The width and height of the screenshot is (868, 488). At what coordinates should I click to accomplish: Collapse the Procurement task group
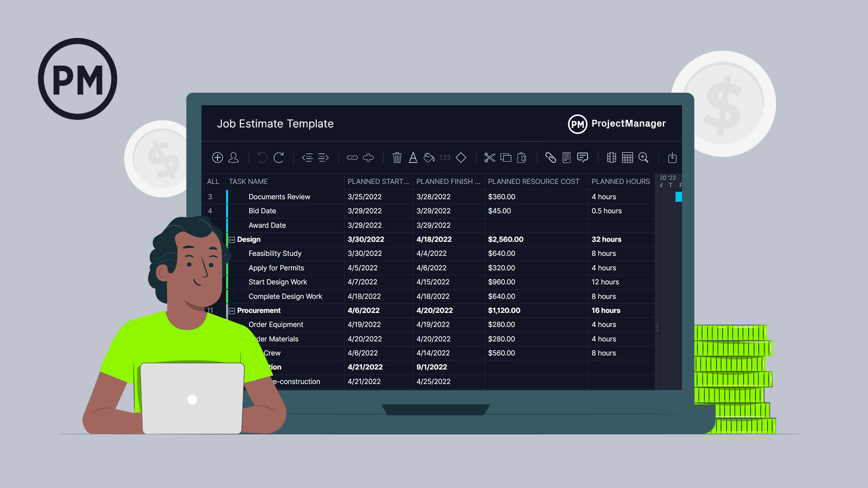[x=232, y=311]
